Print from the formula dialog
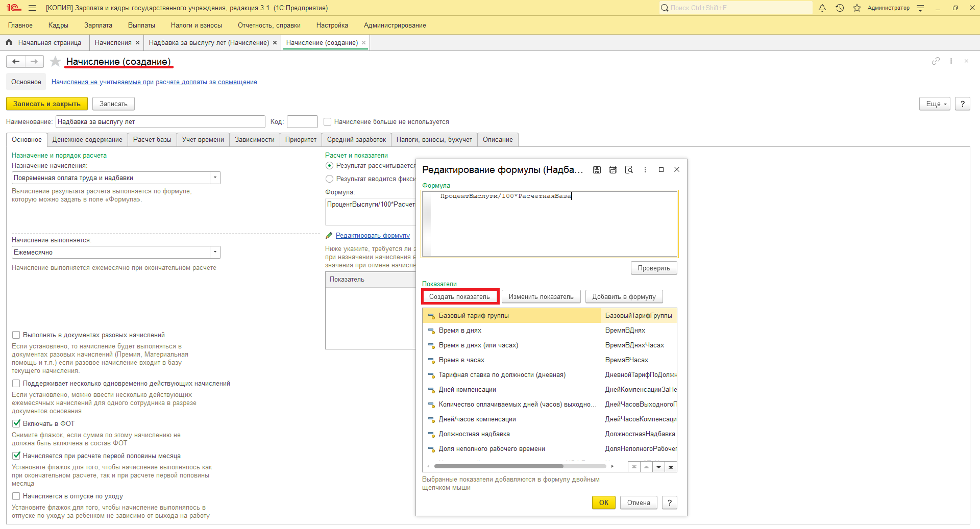This screenshot has width=980, height=529. tap(613, 170)
